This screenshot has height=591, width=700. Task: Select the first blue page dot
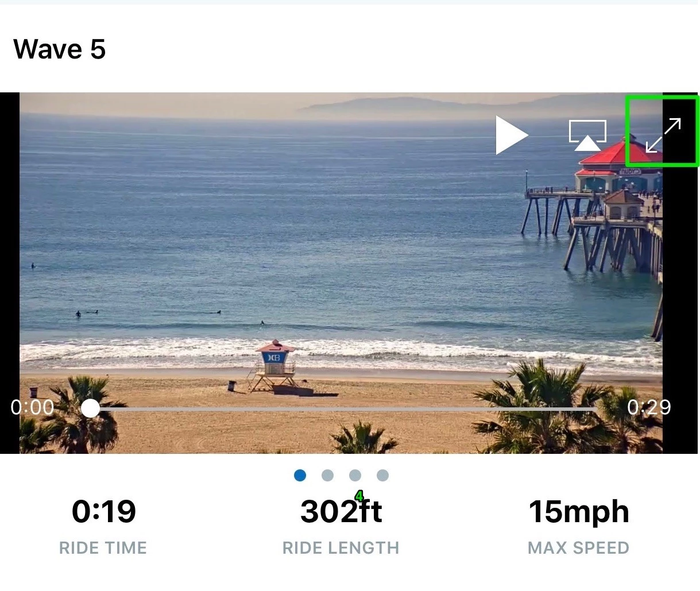tap(300, 475)
